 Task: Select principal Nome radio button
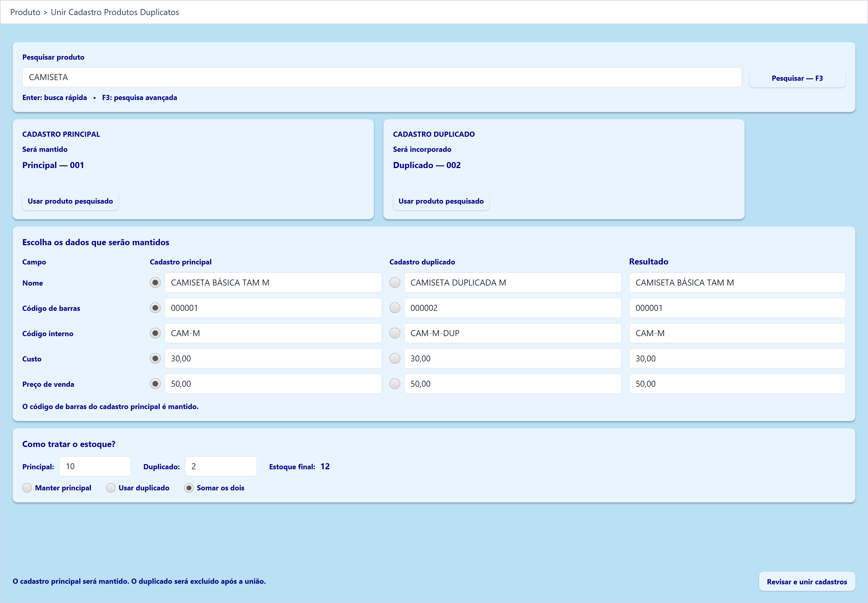point(155,283)
